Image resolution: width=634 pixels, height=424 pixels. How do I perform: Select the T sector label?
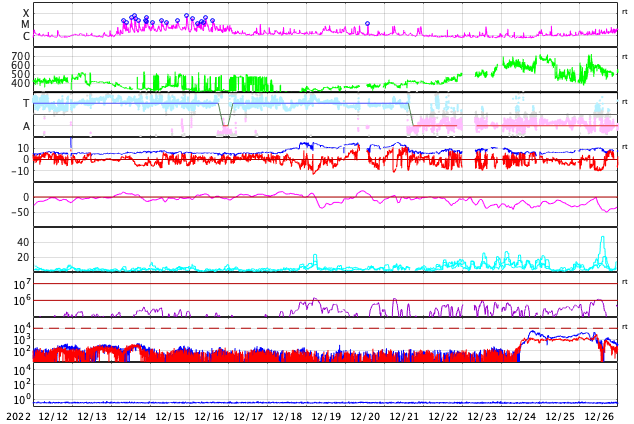pyautogui.click(x=26, y=103)
